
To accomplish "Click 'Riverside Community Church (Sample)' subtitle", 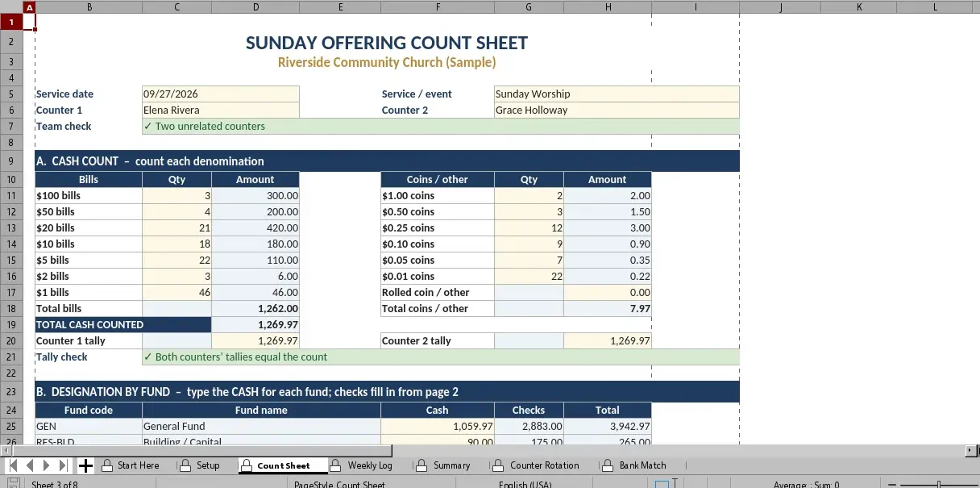I will pyautogui.click(x=387, y=62).
